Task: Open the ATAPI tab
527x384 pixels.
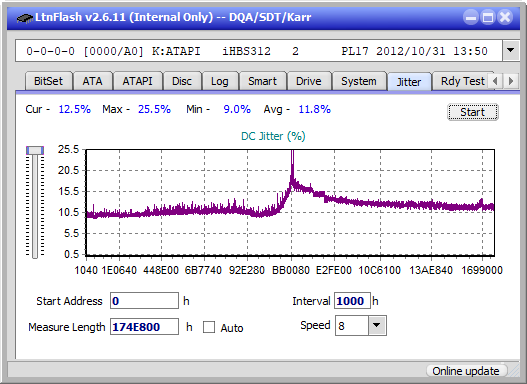Action: [x=137, y=81]
